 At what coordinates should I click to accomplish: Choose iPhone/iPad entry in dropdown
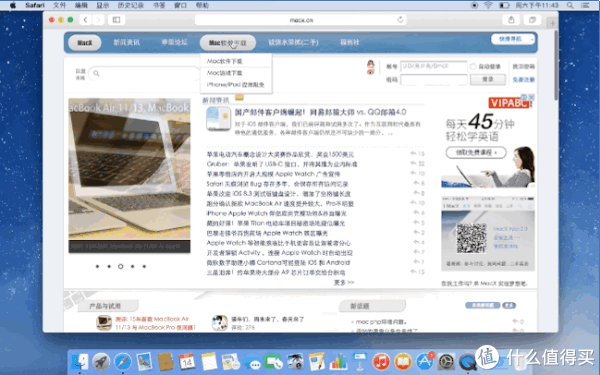tap(236, 85)
